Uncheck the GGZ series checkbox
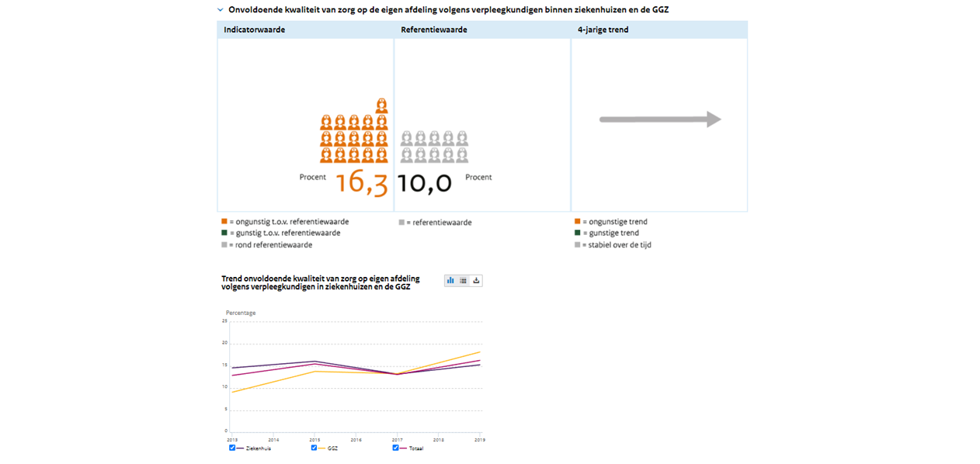This screenshot has height=464, width=980. (x=314, y=448)
